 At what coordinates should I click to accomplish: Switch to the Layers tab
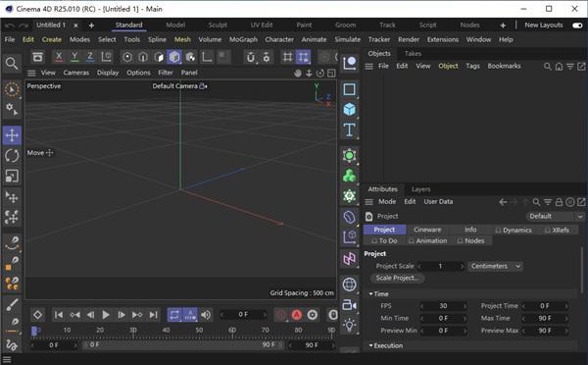point(420,189)
